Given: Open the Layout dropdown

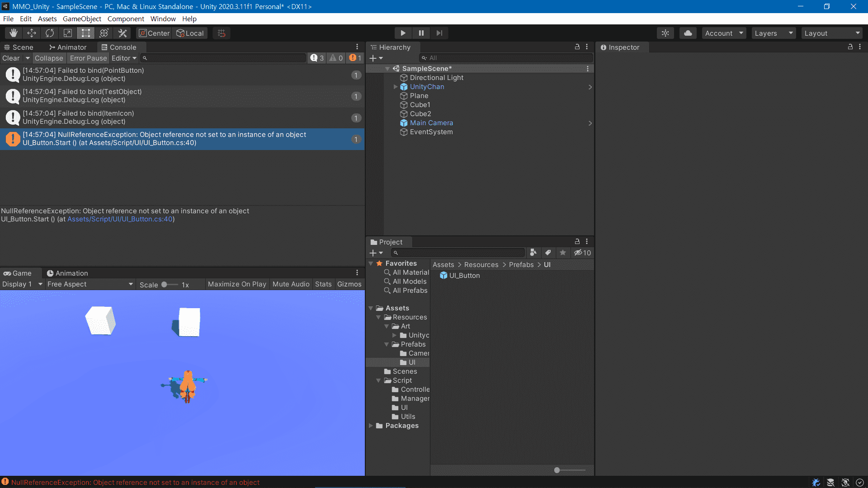Looking at the screenshot, I should pyautogui.click(x=832, y=33).
